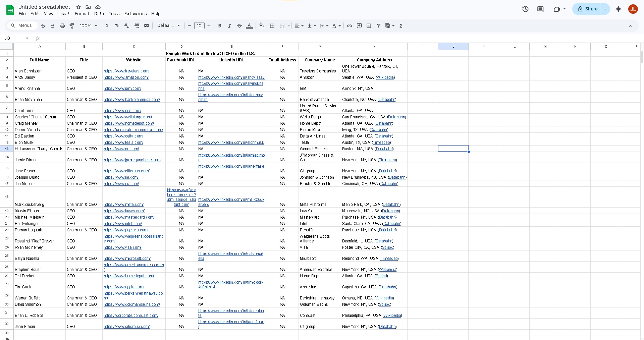Select cell containing "Elon Musk"
Image resolution: width=644 pixels, height=340 pixels.
pyautogui.click(x=40, y=143)
